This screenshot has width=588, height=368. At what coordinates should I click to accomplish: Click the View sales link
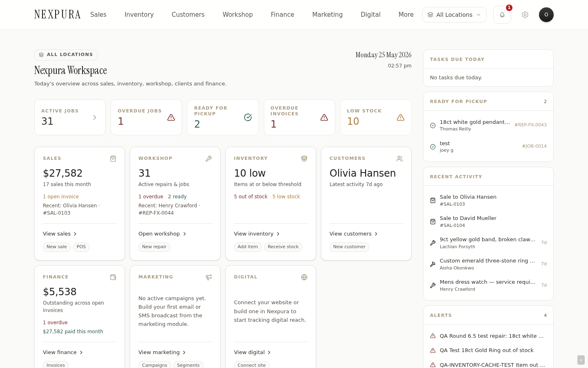(60, 234)
